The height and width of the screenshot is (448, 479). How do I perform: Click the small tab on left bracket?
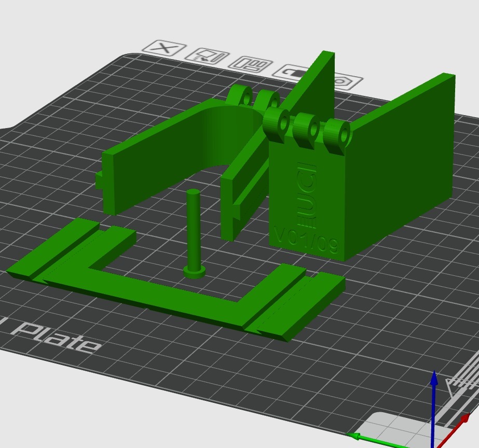tap(99, 180)
